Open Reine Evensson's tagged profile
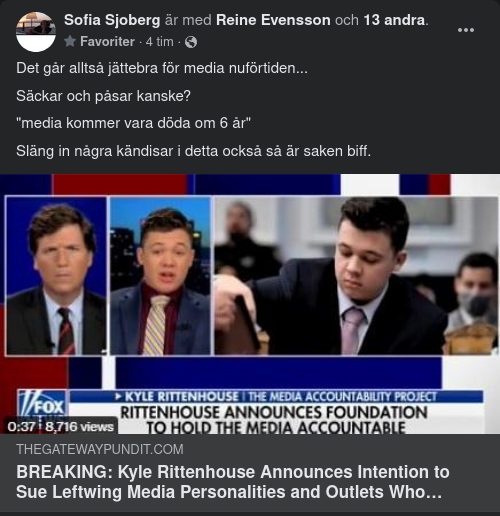500x516 pixels. tap(273, 20)
